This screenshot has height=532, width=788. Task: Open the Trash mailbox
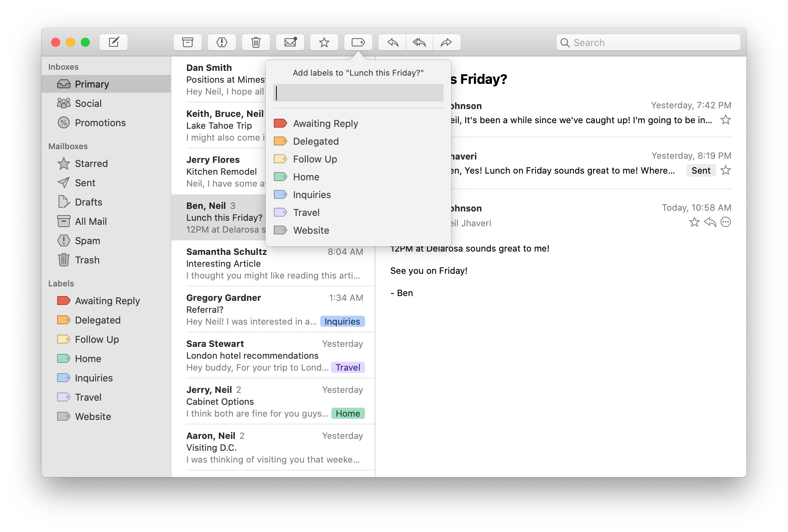point(106,260)
